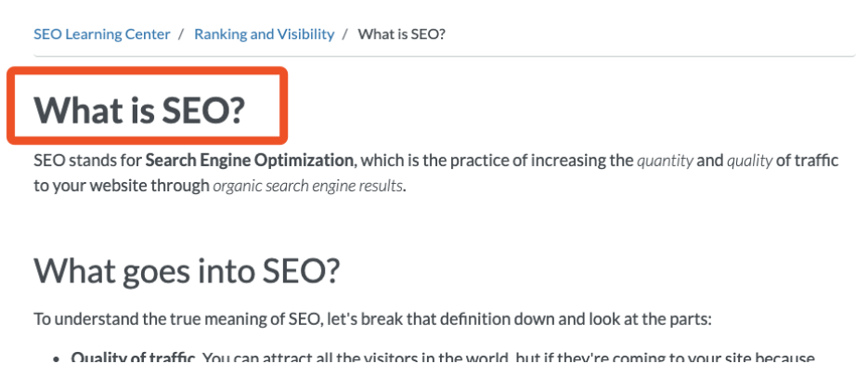
Task: Click the italic word "quality"
Action: click(749, 161)
